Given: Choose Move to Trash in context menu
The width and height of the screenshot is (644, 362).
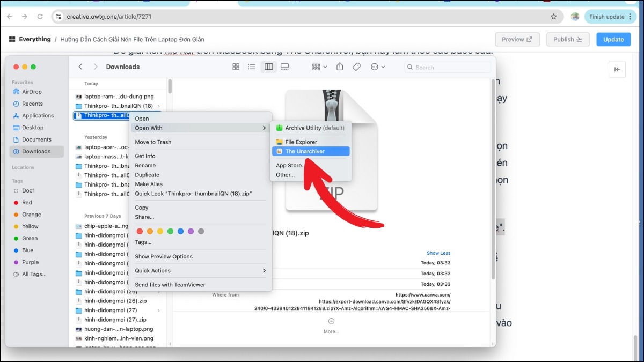Looking at the screenshot, I should (201, 142).
